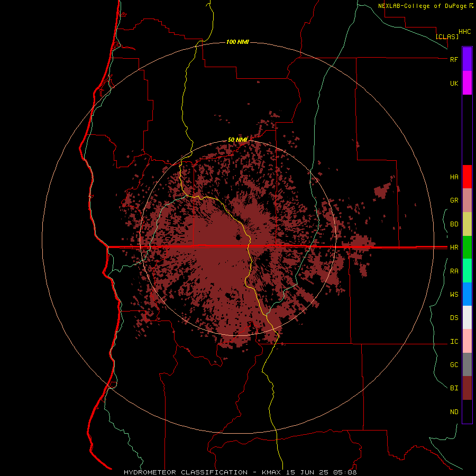Click the isolated BI echo patch northeast
The width and height of the screenshot is (476, 476).
click(x=382, y=191)
